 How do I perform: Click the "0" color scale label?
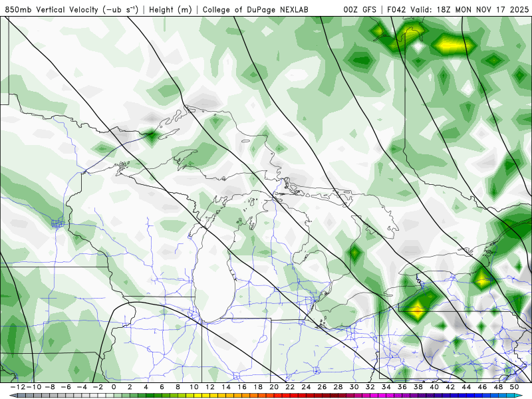114,387
